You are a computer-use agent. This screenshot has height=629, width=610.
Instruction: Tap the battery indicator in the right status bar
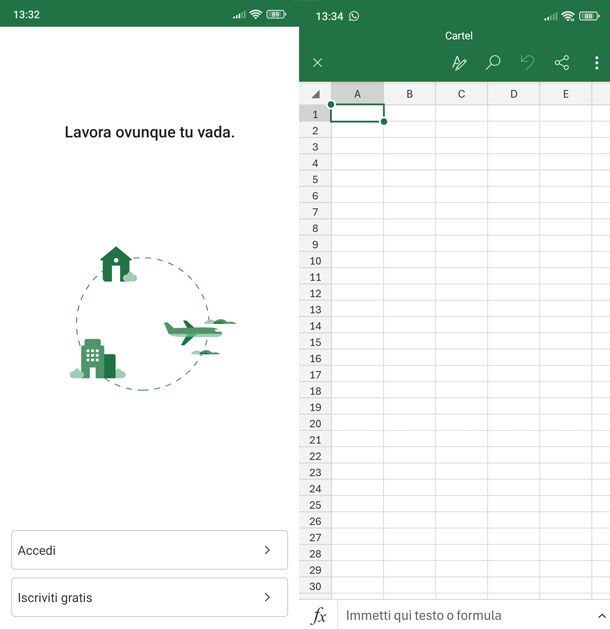coord(589,16)
